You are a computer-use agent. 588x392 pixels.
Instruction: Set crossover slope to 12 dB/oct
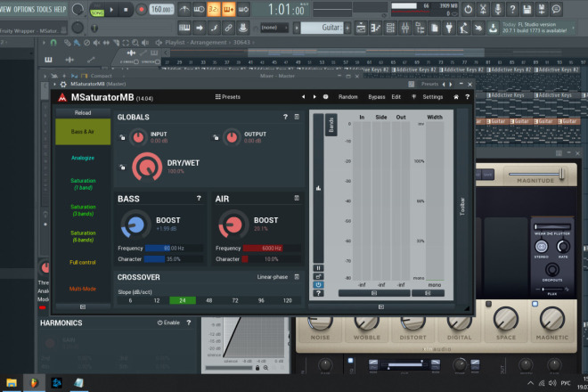click(157, 300)
